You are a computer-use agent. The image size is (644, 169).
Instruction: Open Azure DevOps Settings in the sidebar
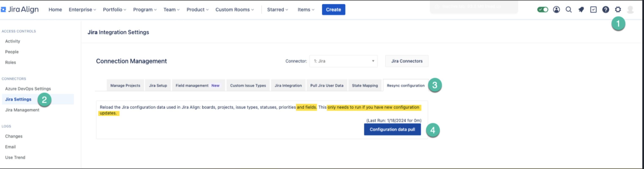tap(28, 89)
